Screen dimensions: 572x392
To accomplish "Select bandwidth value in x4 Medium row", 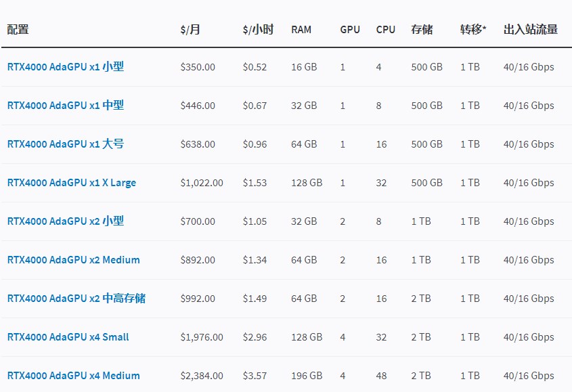I will click(529, 376).
